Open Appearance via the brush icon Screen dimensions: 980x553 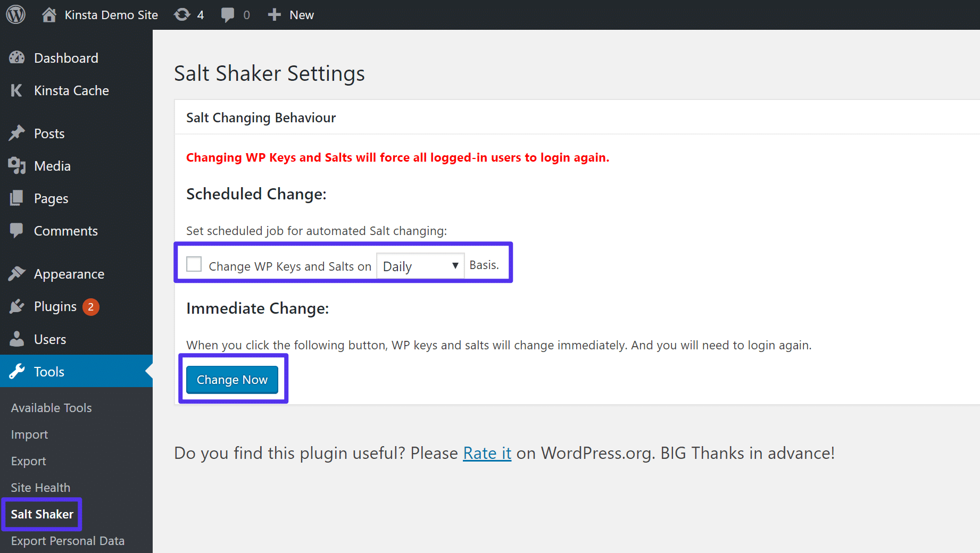[17, 273]
